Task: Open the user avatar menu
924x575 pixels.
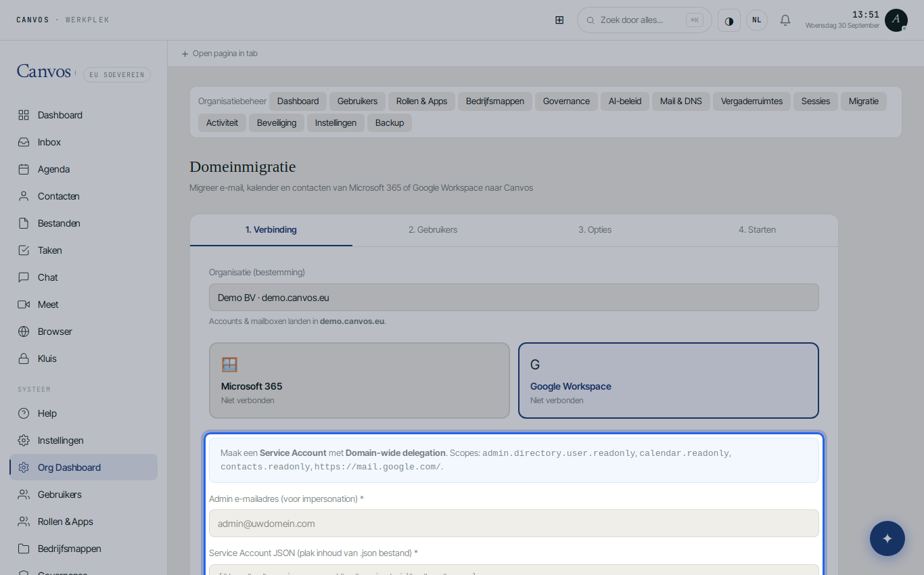Action: point(896,20)
